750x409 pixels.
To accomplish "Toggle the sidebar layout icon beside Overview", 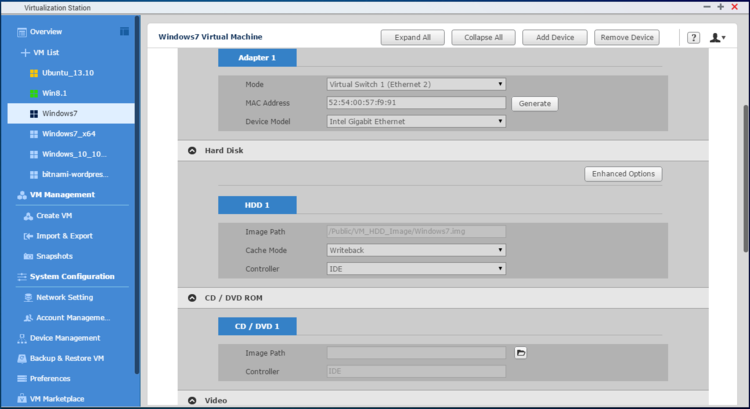I will (124, 32).
